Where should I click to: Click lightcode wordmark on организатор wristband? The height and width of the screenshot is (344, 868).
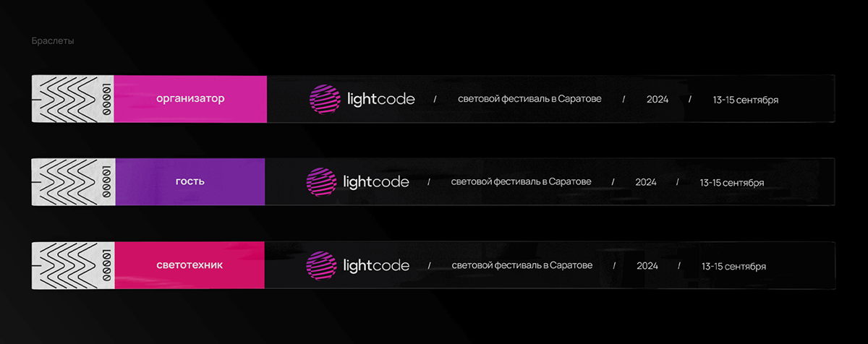point(380,99)
